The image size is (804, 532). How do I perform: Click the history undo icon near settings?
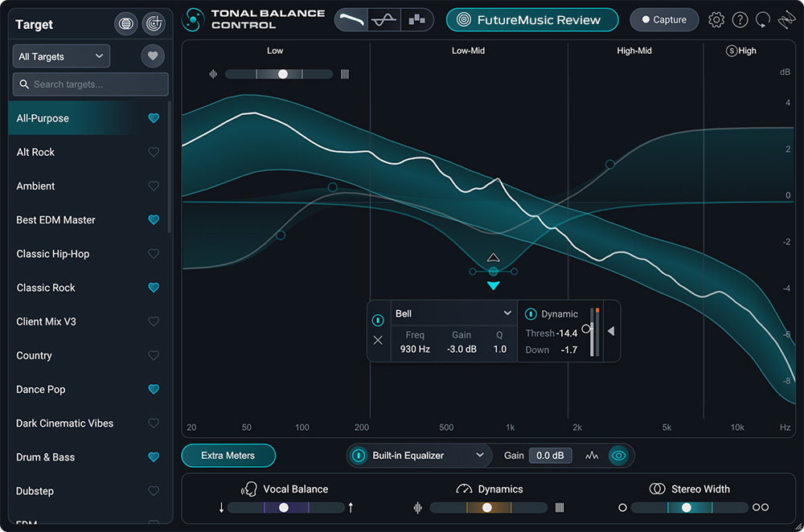[x=763, y=19]
